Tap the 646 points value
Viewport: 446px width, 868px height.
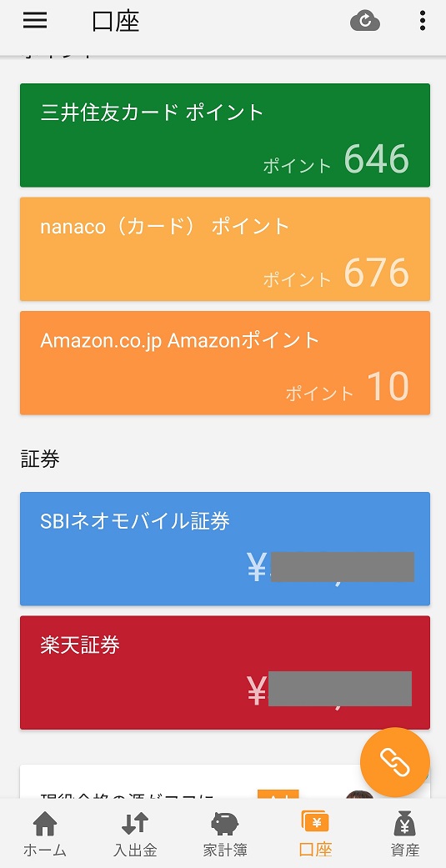376,159
